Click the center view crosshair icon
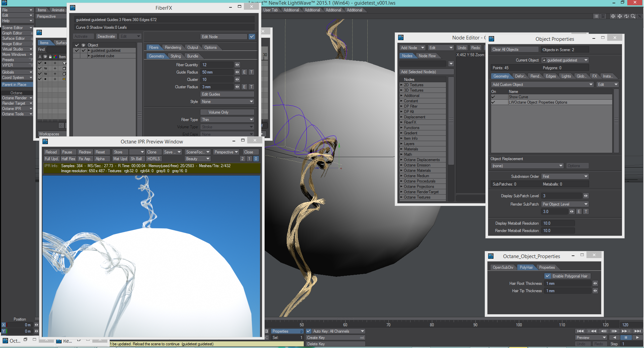The height and width of the screenshot is (348, 644). [x=613, y=16]
